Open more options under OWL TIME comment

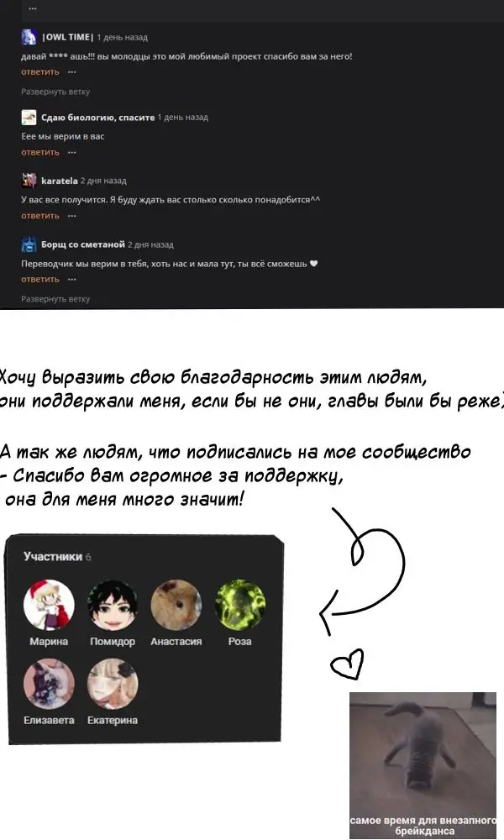(x=71, y=71)
